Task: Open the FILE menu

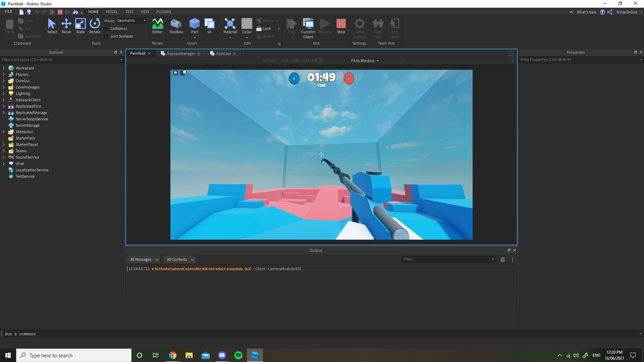Action: [9, 12]
